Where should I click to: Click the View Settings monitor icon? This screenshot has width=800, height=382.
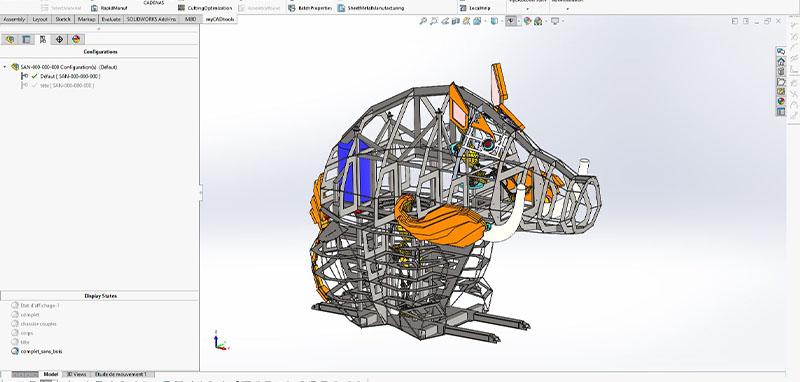coord(555,21)
